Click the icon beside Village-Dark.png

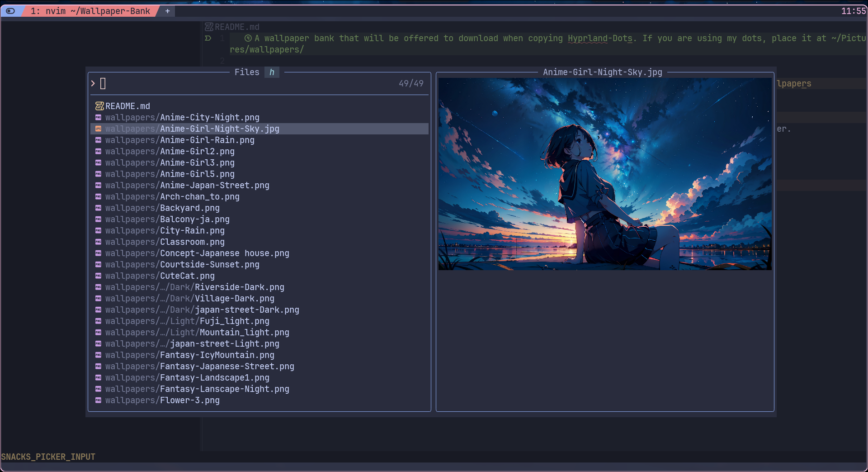click(98, 298)
